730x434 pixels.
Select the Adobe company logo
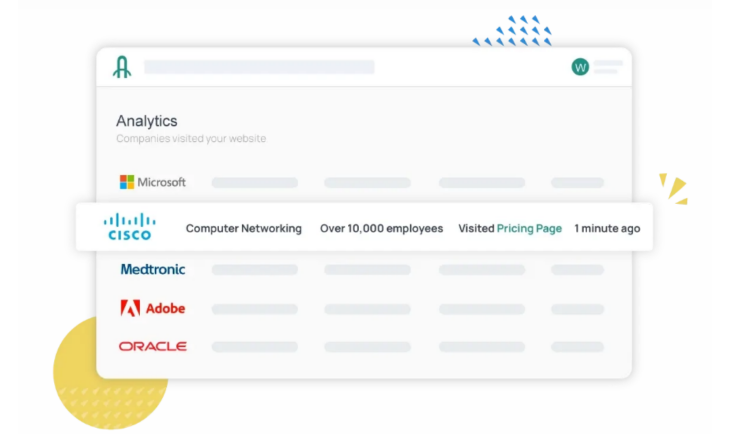(153, 308)
